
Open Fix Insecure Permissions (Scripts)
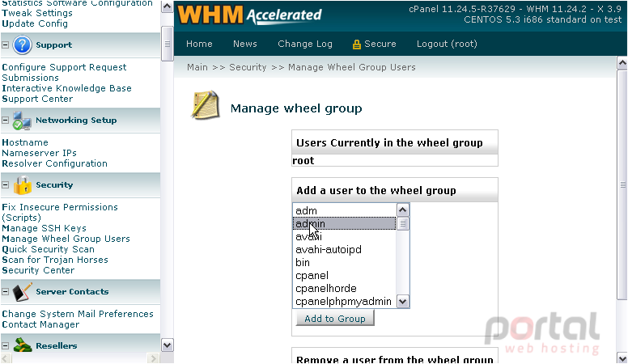[x=60, y=212]
